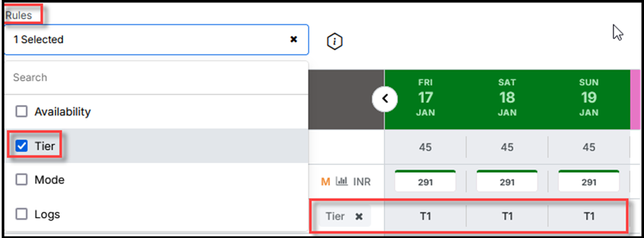Select the Mode option label

[49, 180]
